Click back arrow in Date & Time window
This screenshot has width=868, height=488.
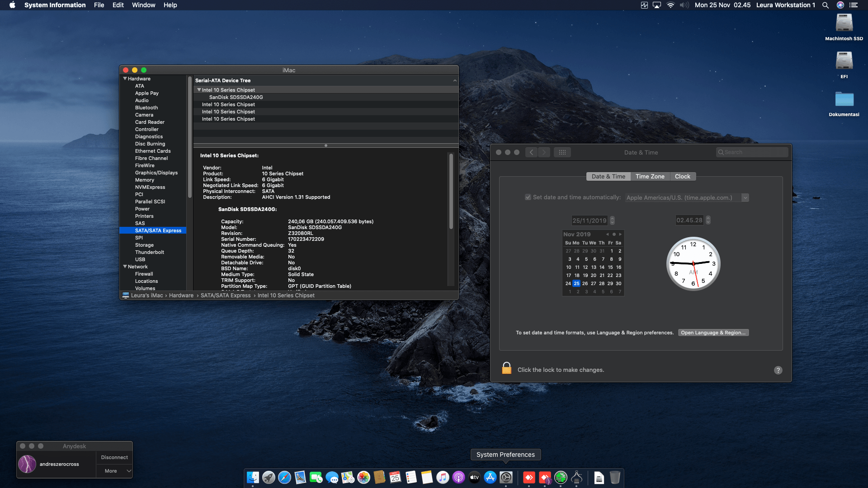click(x=532, y=152)
